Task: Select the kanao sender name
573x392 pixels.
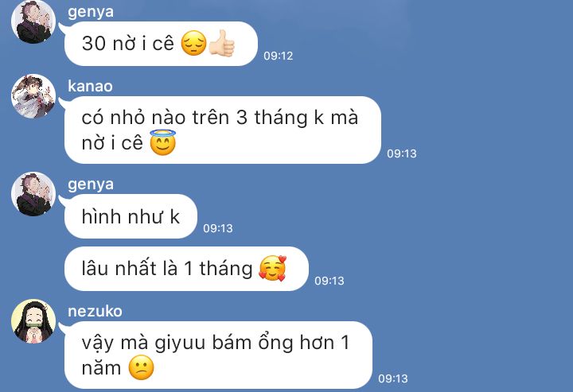Action: (x=90, y=86)
